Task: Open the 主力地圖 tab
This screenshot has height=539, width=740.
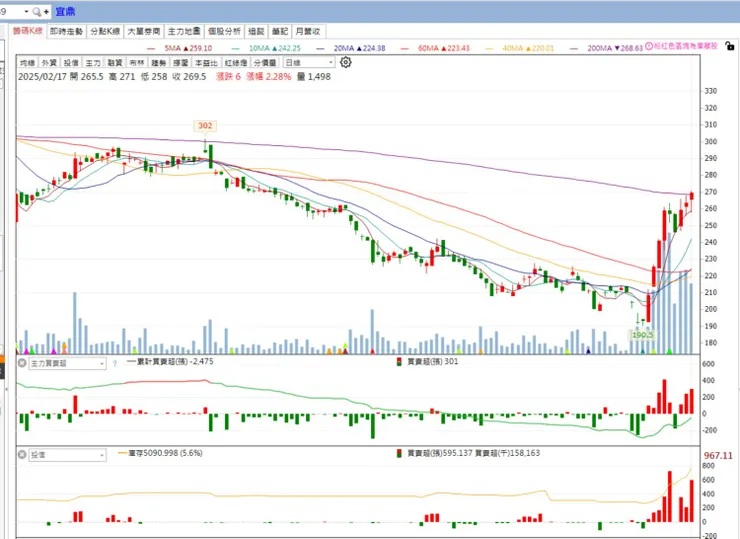Action: [x=184, y=32]
